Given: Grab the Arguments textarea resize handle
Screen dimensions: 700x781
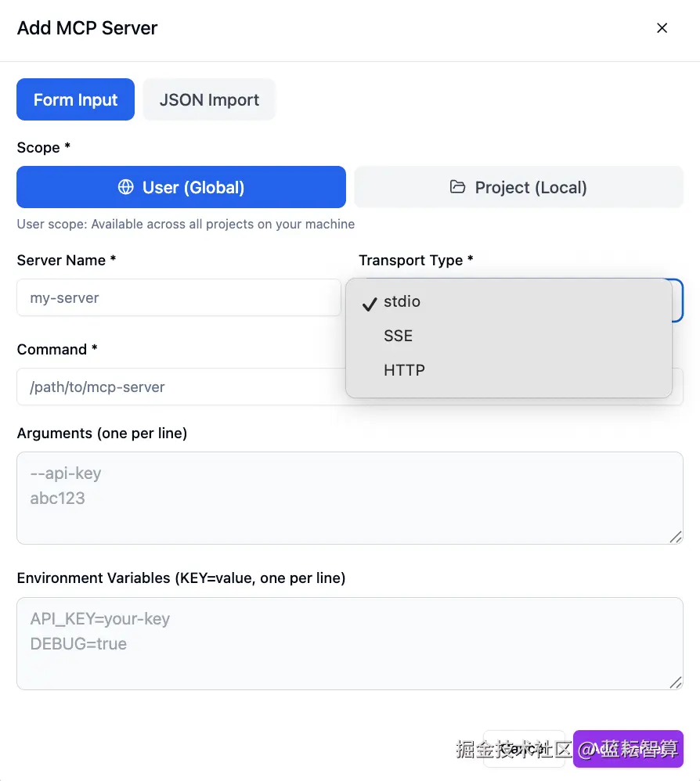Looking at the screenshot, I should click(x=675, y=536).
